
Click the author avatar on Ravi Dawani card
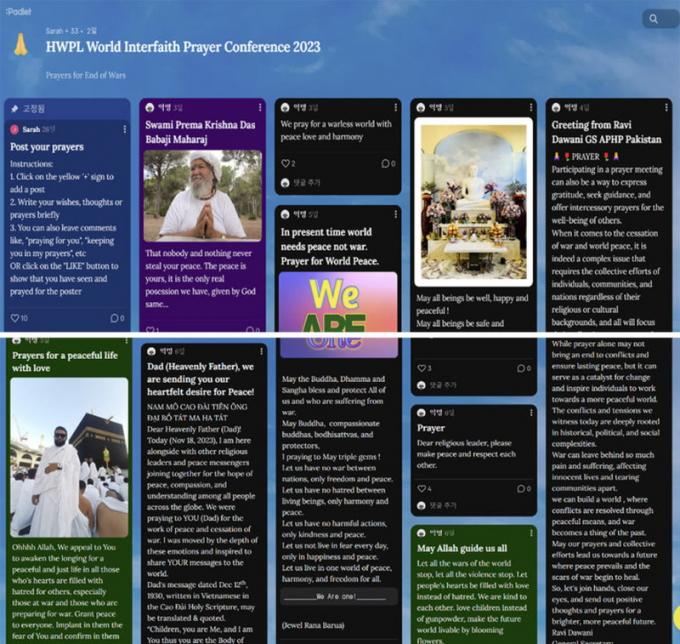556,107
